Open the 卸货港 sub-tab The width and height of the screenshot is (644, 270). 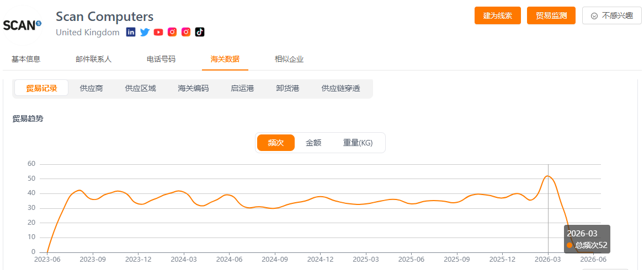click(x=288, y=88)
